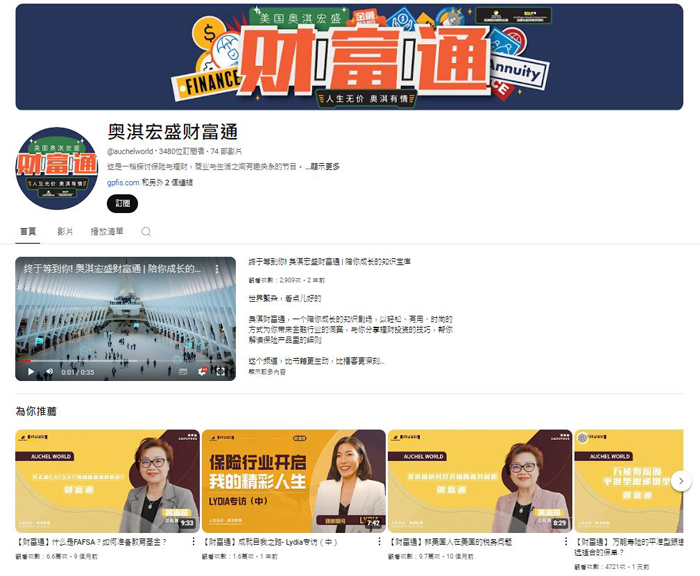
Task: Open settings gear on featured video player
Action: [x=202, y=371]
